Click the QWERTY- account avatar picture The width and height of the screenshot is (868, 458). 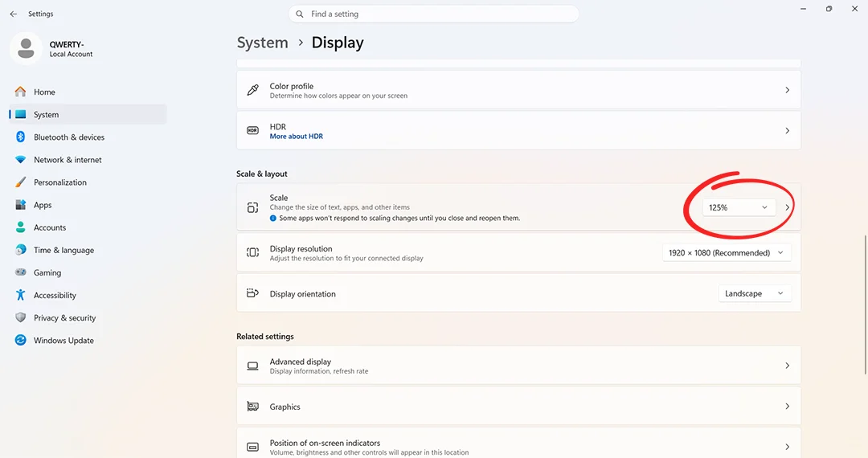click(x=26, y=48)
